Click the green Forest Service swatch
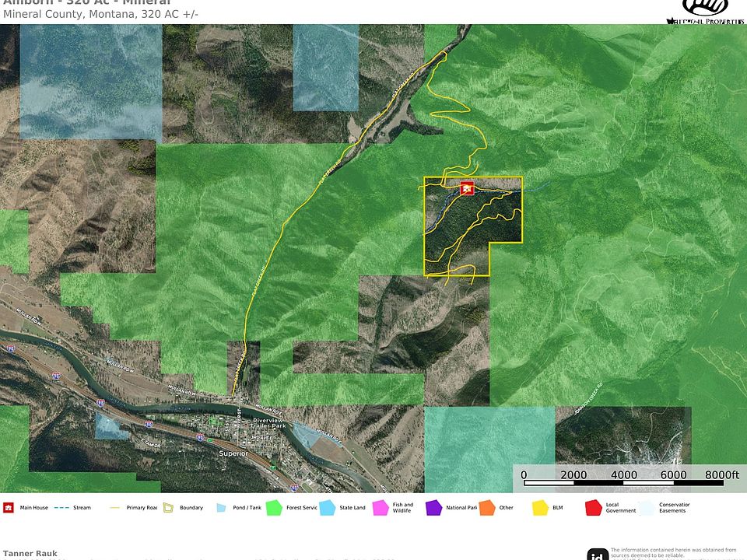 273,508
